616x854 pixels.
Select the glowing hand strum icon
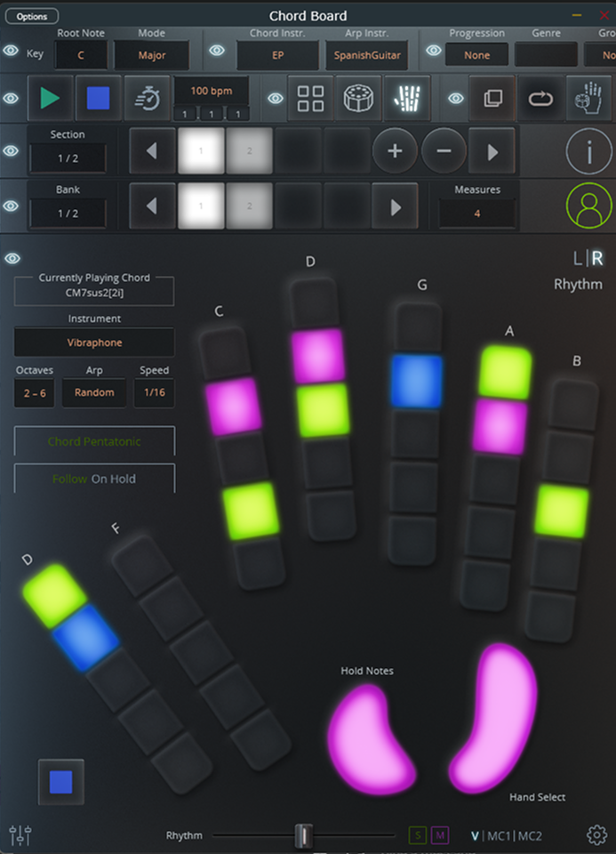(407, 99)
